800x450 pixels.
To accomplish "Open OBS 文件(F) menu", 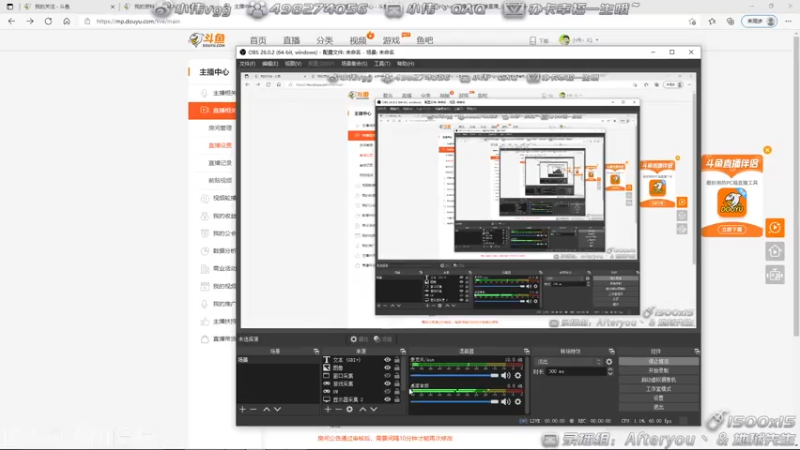I will [x=247, y=64].
